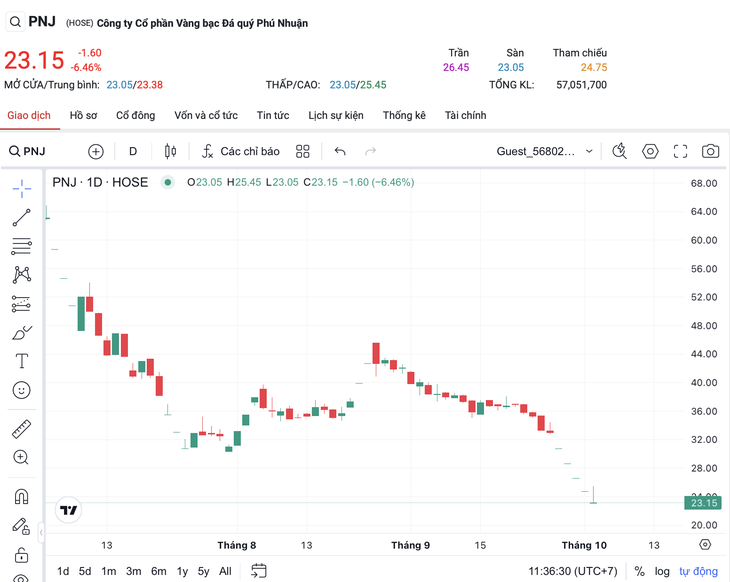Open the quick search lightning icon
Image resolution: width=730 pixels, height=582 pixels.
point(619,151)
